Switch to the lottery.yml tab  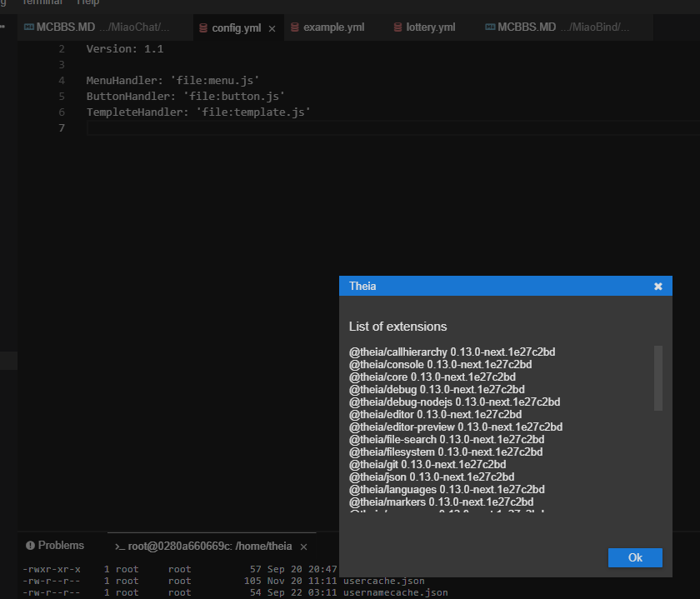click(x=428, y=27)
